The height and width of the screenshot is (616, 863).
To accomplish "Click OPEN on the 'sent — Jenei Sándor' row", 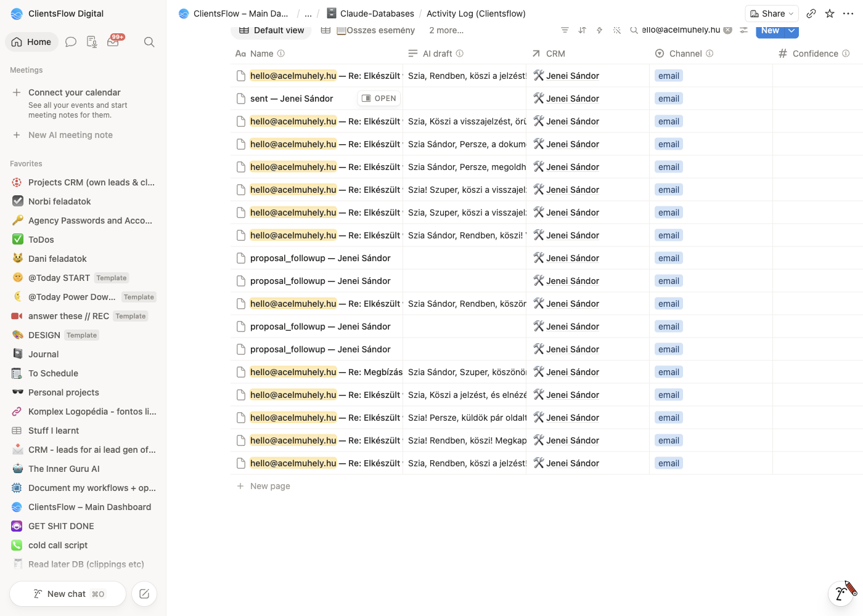I will point(379,99).
